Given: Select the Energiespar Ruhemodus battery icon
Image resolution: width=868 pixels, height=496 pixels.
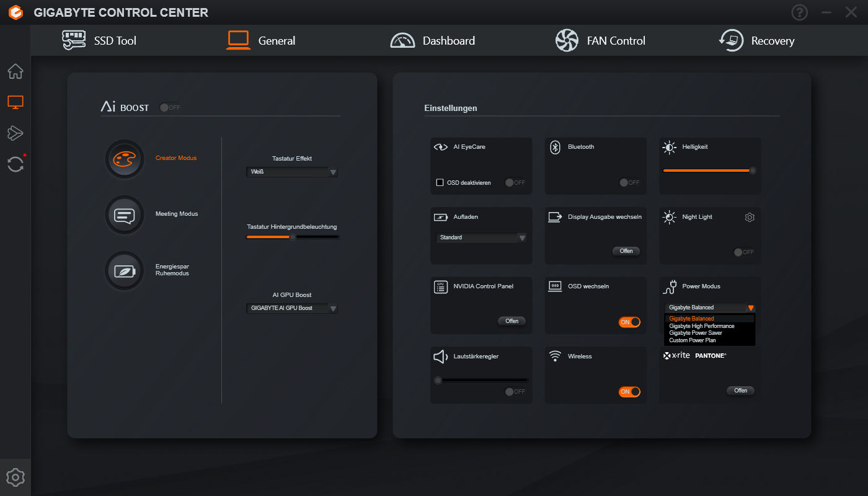Looking at the screenshot, I should (125, 271).
